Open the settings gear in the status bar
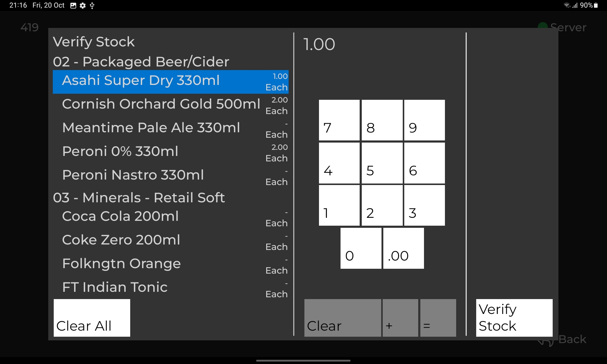The image size is (607, 364). pyautogui.click(x=82, y=5)
